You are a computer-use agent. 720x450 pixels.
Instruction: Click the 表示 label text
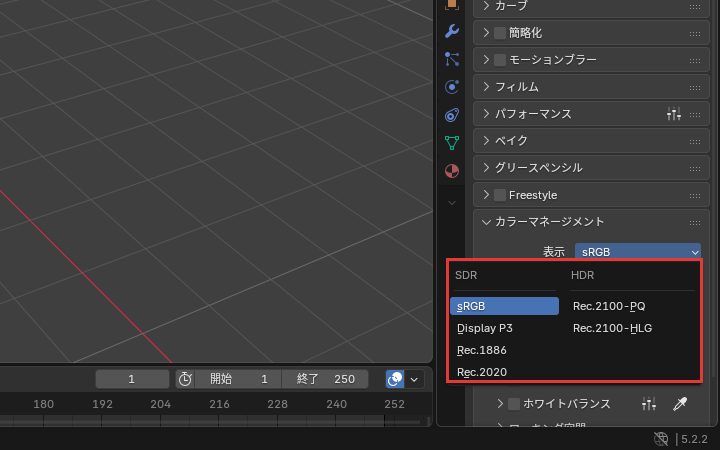554,252
